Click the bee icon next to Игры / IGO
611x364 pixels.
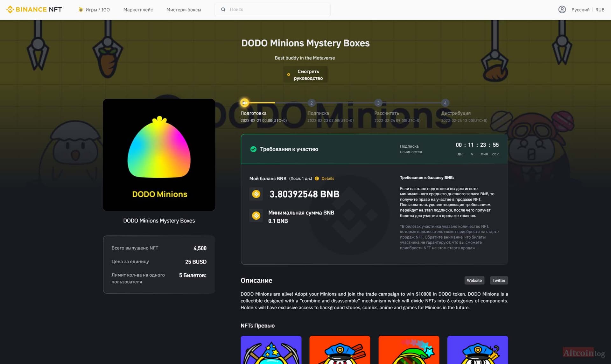tap(81, 10)
